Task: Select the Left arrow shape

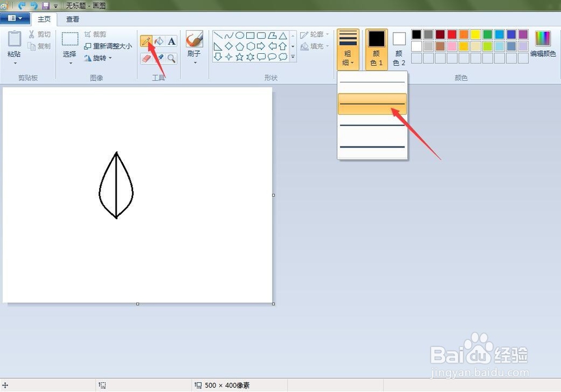Action: coord(272,46)
